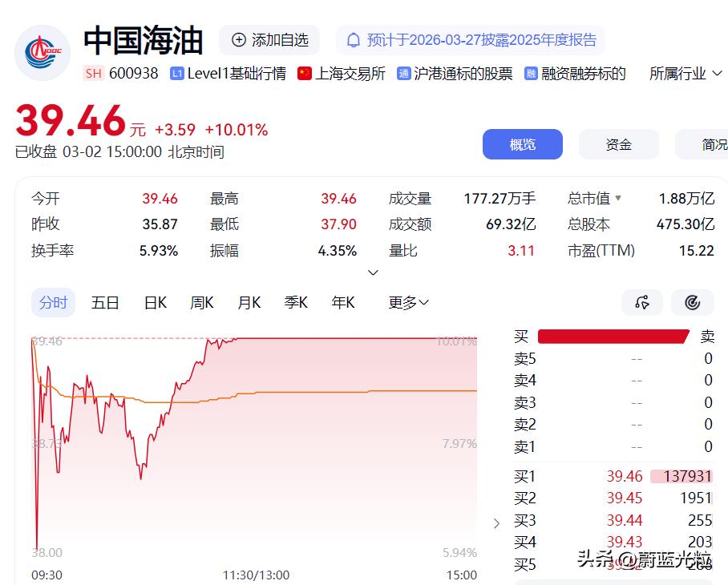Click the 成交量 value 177.27万手
Viewport: 728px width, 585px height.
pos(499,199)
